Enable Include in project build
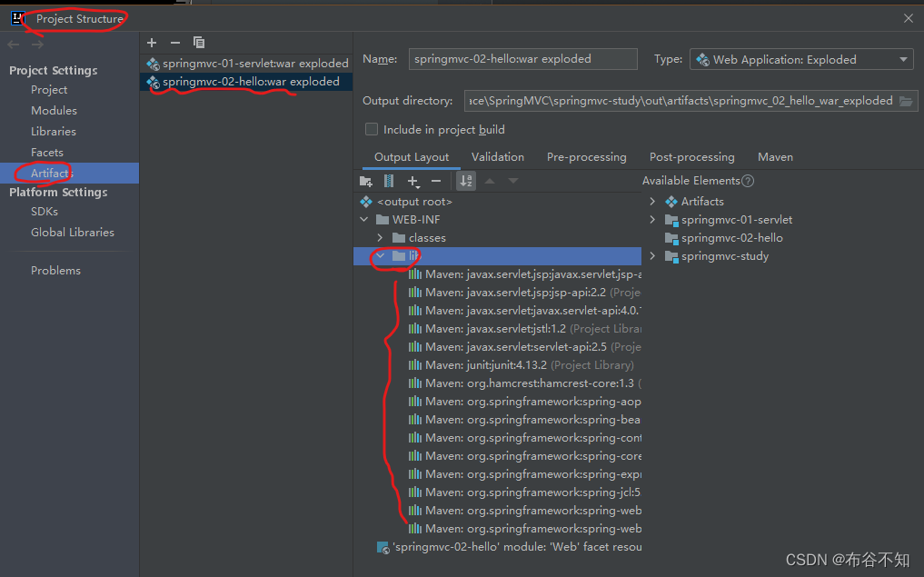Screen dimensions: 924x577 click(x=372, y=129)
